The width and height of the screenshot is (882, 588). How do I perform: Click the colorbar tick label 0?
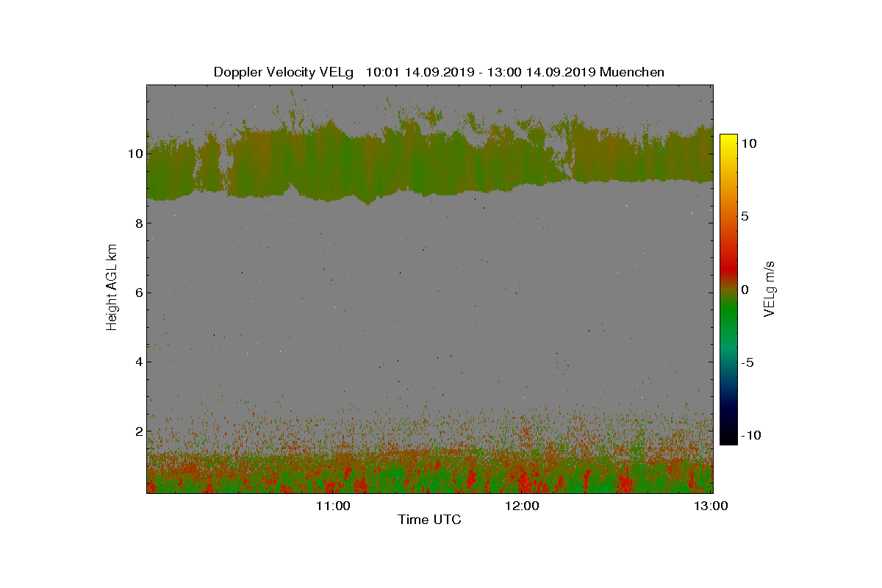point(745,290)
